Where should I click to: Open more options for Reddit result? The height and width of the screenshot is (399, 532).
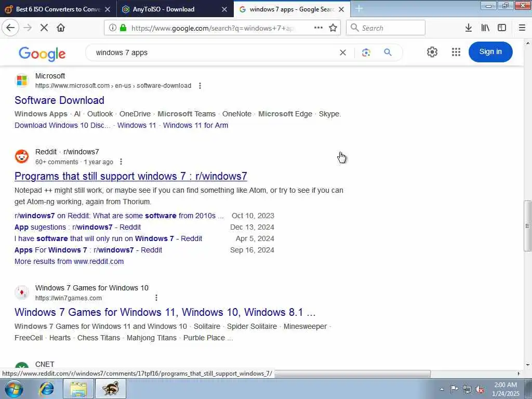tap(121, 162)
